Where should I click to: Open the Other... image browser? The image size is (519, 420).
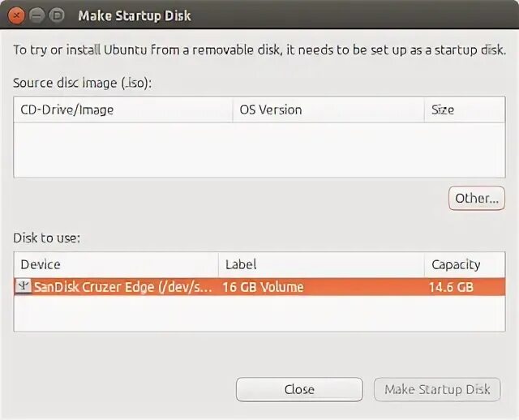[476, 198]
